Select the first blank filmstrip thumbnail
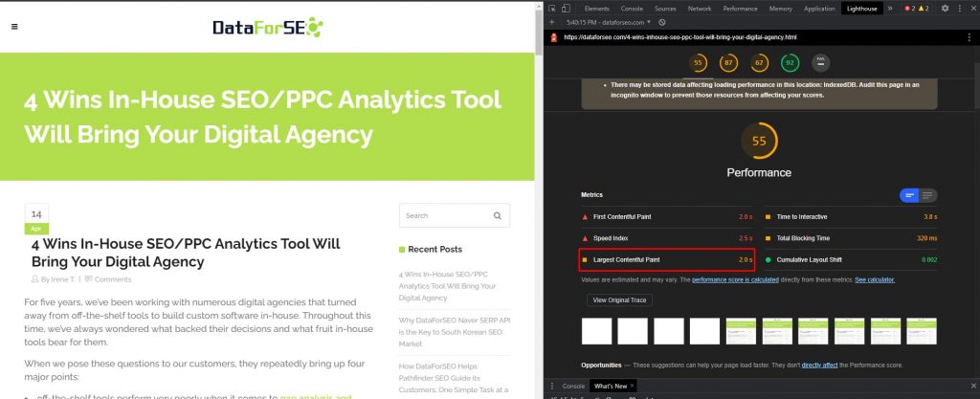 tap(596, 331)
